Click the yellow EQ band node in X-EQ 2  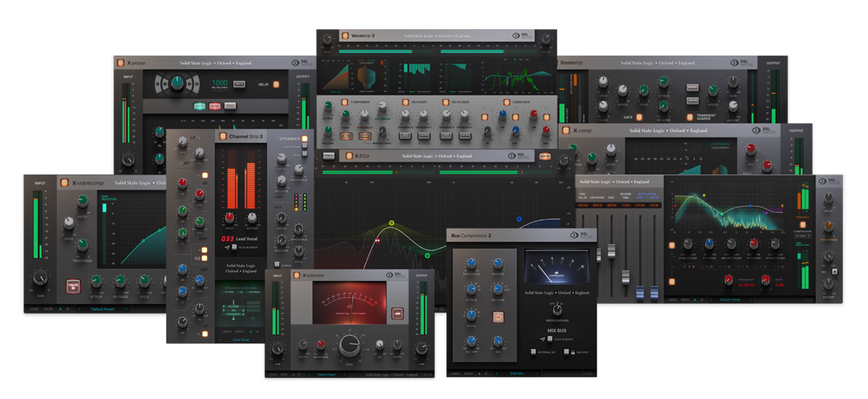coord(391,223)
